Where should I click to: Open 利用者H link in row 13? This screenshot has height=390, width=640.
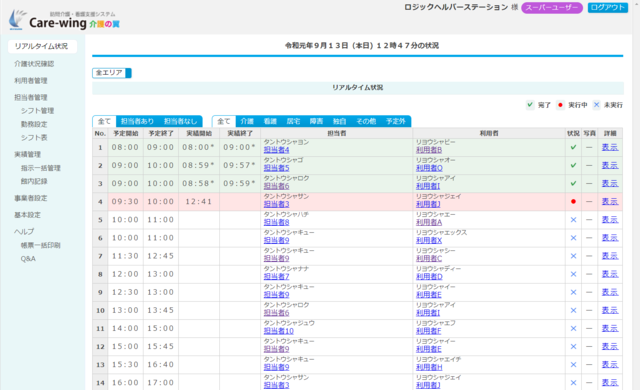point(429,367)
